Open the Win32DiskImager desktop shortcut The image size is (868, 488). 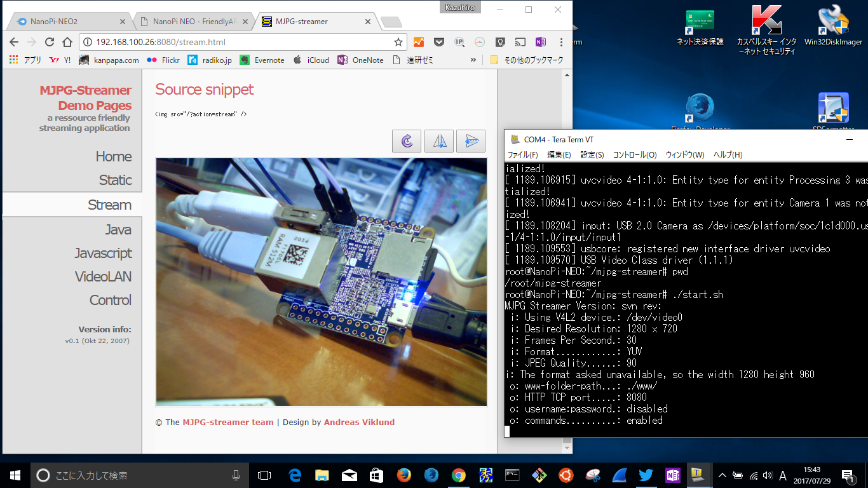coord(833,27)
